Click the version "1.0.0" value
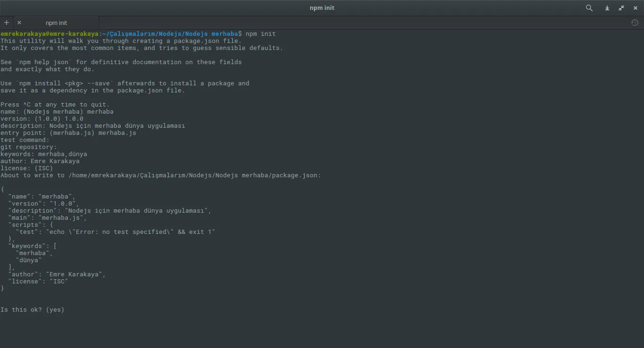 pos(73,118)
